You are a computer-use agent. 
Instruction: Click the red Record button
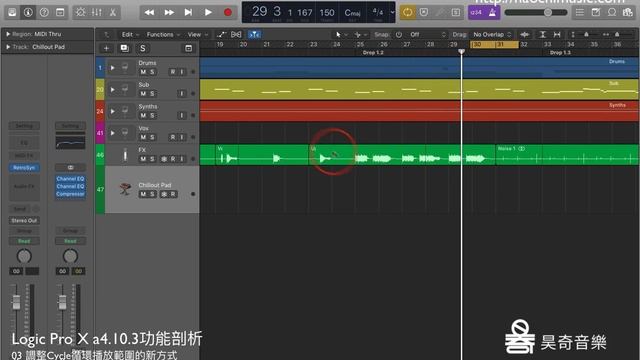click(x=228, y=12)
